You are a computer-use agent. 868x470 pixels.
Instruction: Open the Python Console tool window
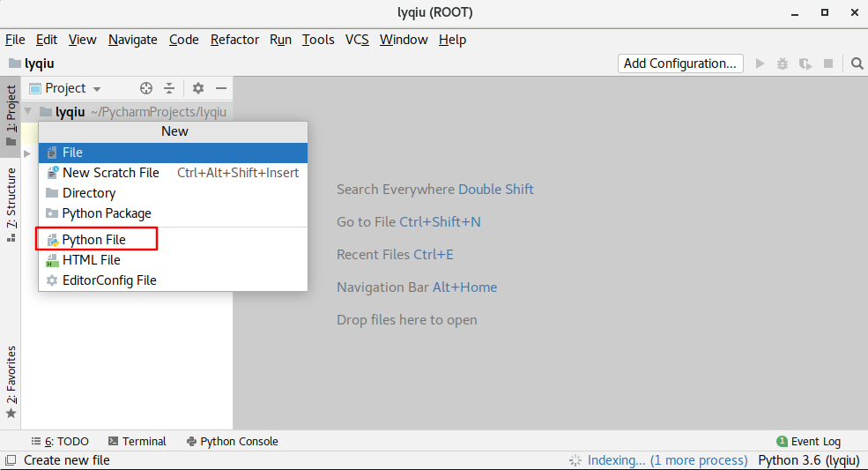click(x=233, y=441)
